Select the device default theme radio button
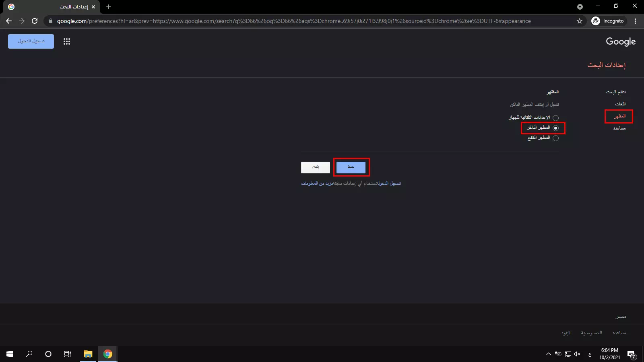This screenshot has height=362, width=644. pyautogui.click(x=555, y=118)
